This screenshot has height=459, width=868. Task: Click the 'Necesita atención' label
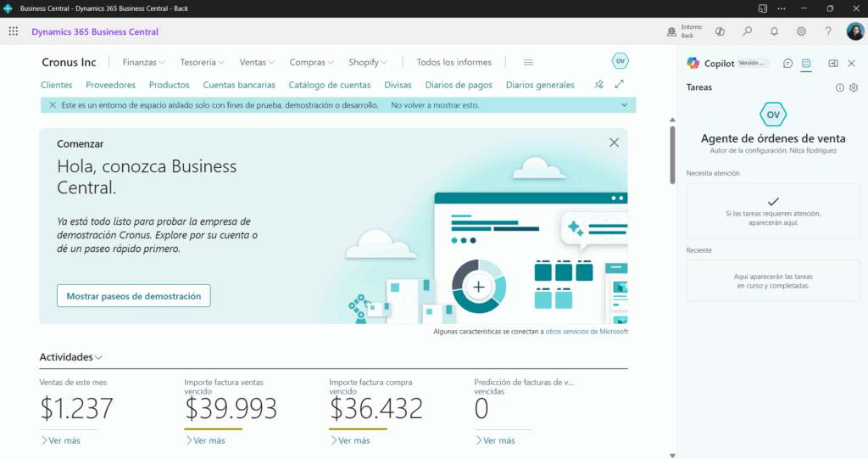pos(713,173)
